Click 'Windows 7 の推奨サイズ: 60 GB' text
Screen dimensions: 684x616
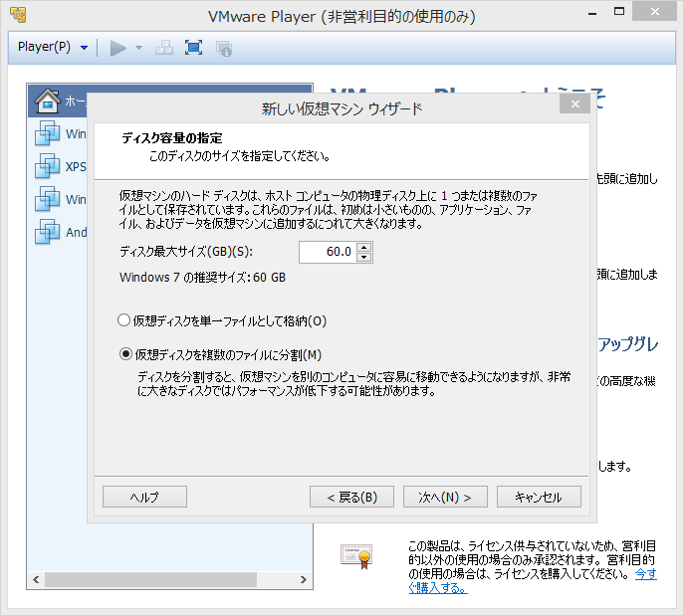pos(202,278)
